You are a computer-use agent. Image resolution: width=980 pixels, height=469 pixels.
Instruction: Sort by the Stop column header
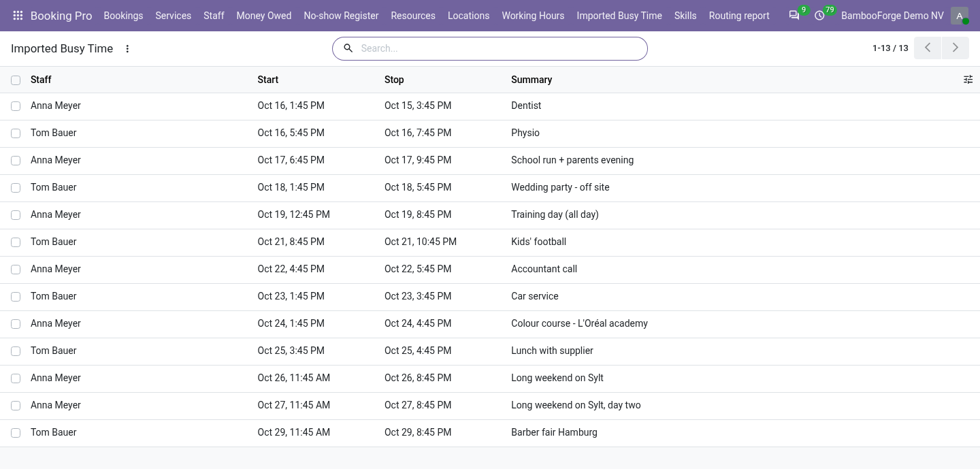[x=394, y=80]
